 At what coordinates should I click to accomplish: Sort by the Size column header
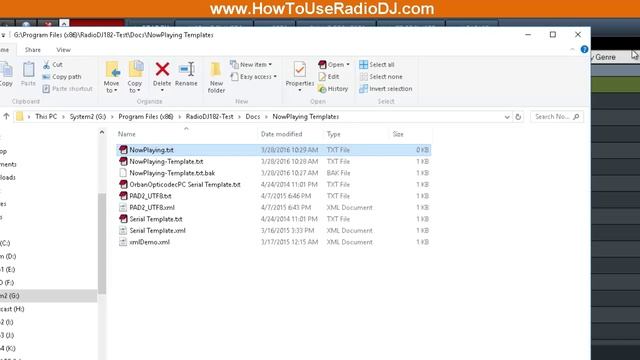tap(398, 134)
